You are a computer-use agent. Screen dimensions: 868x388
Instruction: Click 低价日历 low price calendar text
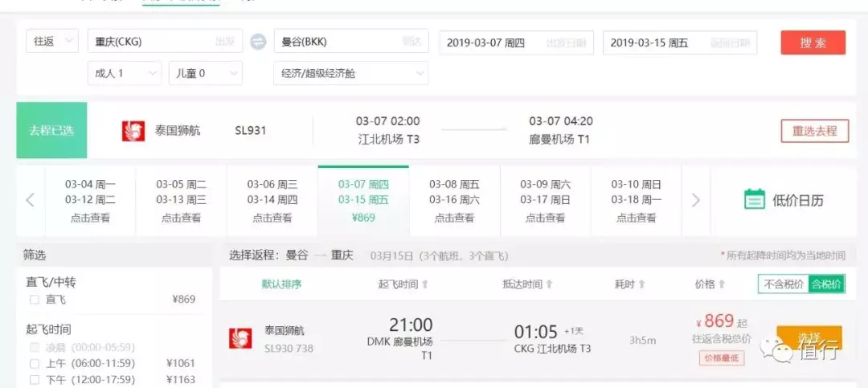tap(798, 200)
